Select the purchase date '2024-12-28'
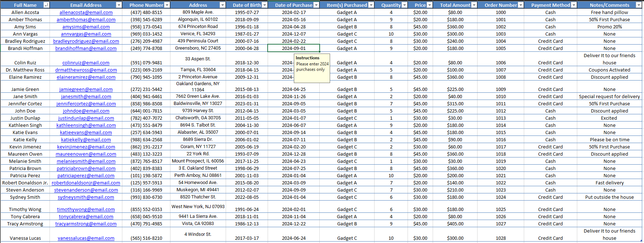Viewport: 644px width, 243px height. [x=294, y=154]
